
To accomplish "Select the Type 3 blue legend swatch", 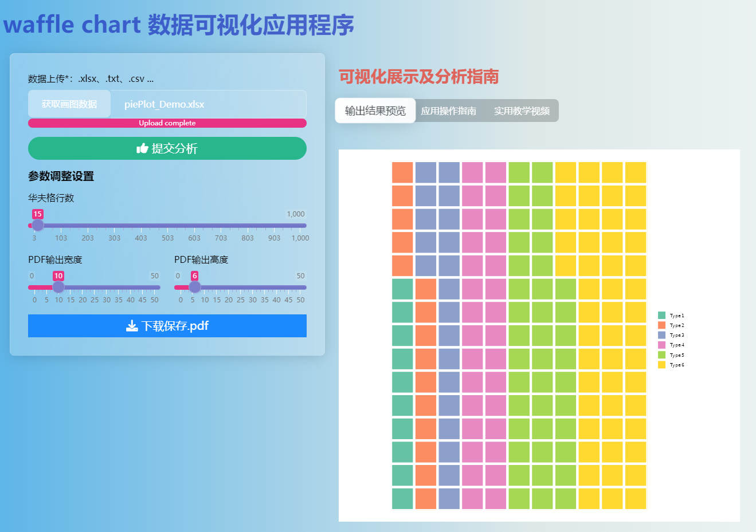I will coord(661,335).
